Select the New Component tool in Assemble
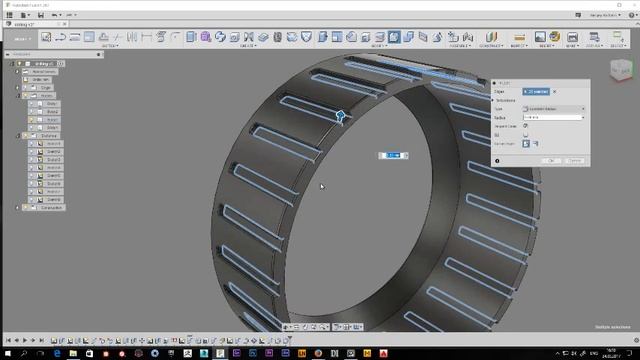This screenshot has height=360, width=640. click(x=453, y=37)
